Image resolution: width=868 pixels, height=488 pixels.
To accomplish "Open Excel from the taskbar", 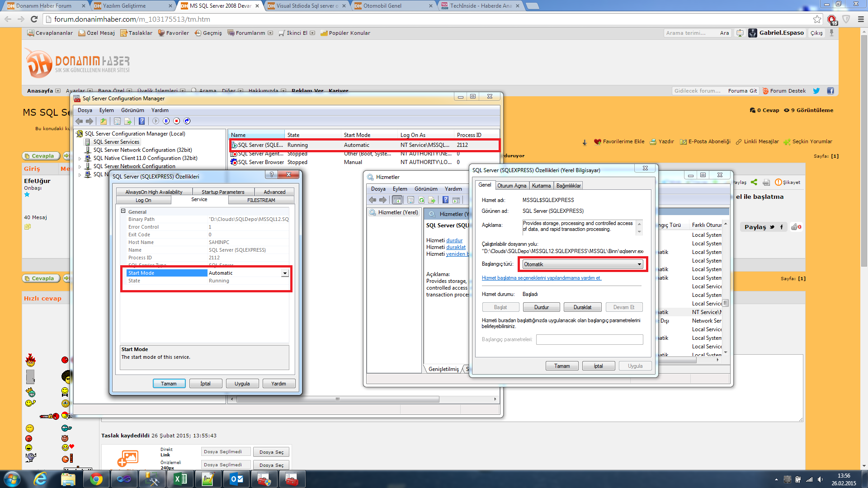I will tap(180, 479).
